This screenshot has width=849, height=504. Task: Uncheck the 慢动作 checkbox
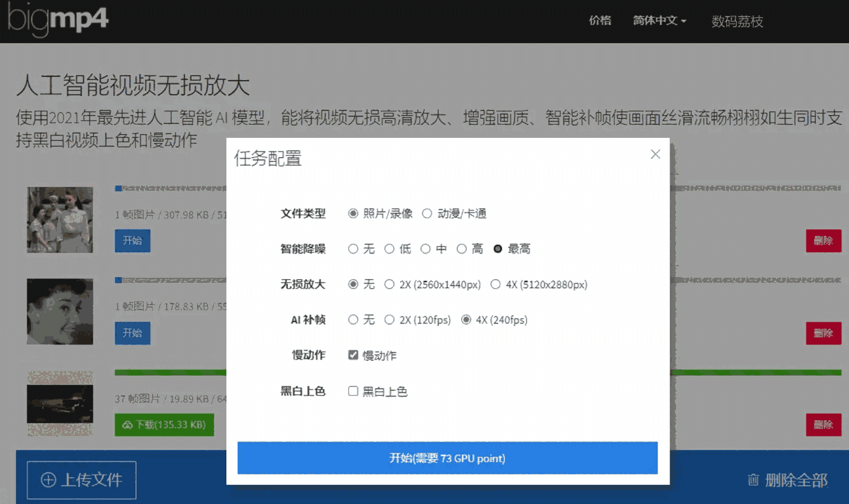coord(354,355)
